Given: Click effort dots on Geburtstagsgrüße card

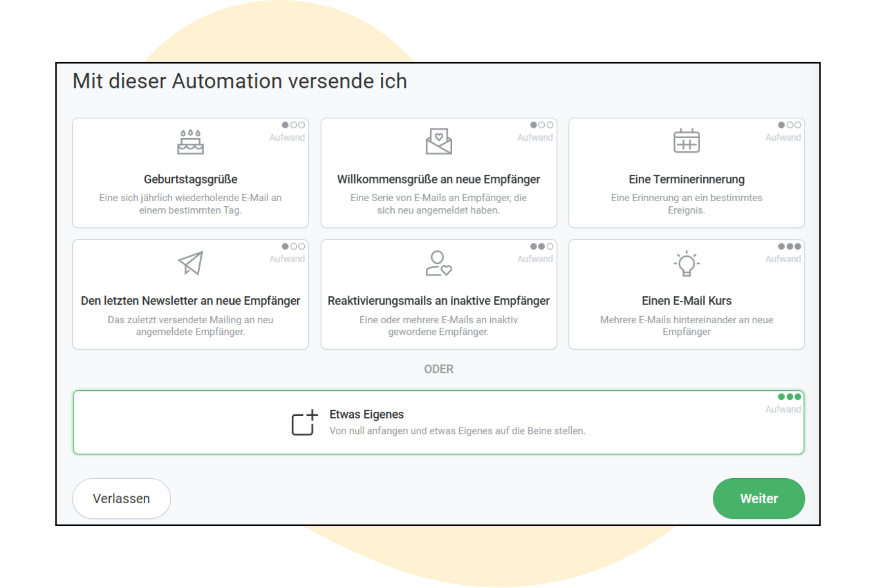Looking at the screenshot, I should (293, 125).
